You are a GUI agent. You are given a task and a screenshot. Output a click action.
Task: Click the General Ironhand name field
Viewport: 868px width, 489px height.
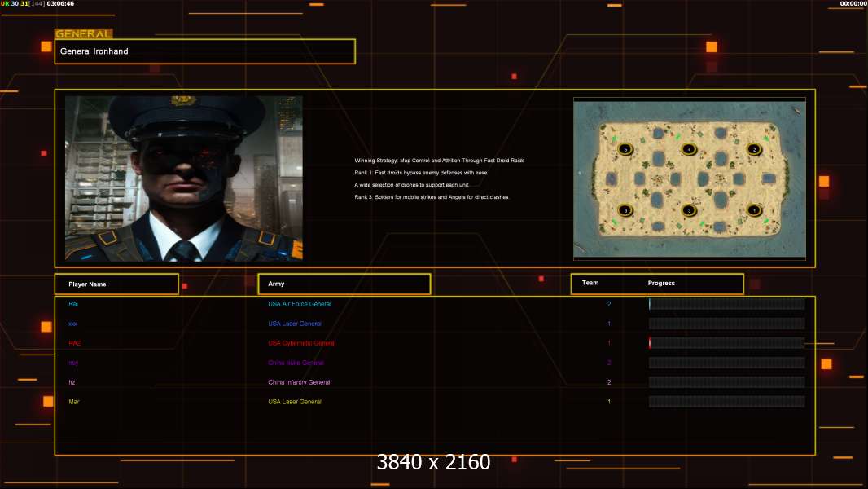205,51
